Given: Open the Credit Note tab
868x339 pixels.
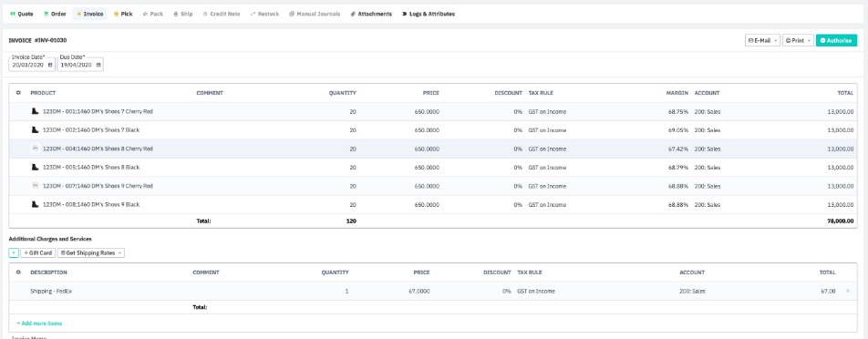Looking at the screenshot, I should 222,14.
